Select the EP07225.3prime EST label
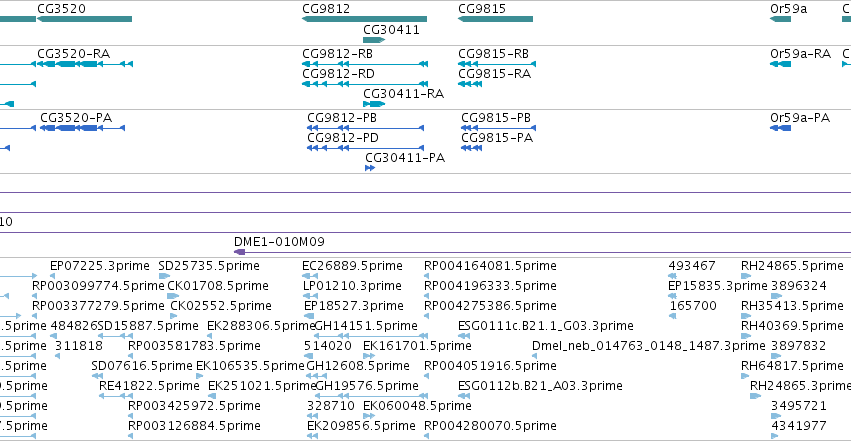This screenshot has width=851, height=441. (x=100, y=266)
